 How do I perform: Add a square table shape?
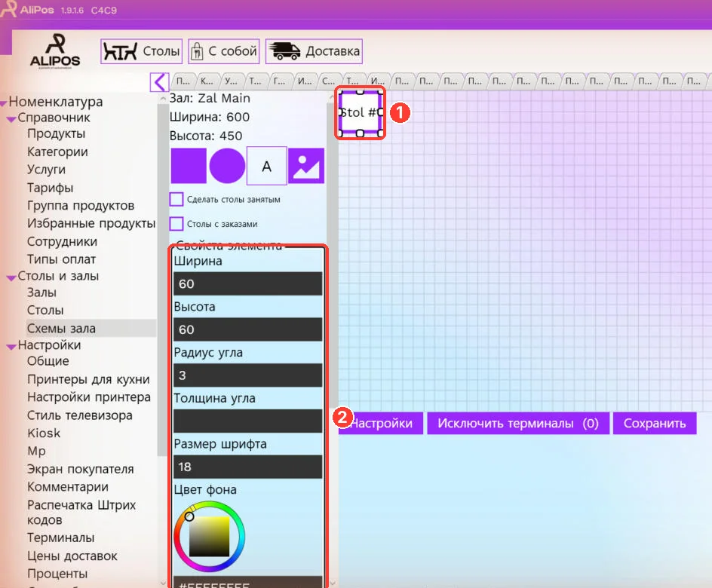point(189,166)
